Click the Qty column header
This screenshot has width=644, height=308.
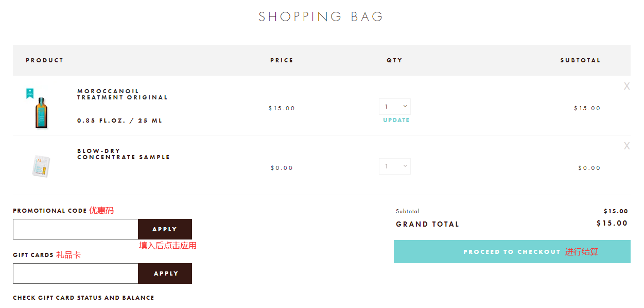pyautogui.click(x=394, y=60)
